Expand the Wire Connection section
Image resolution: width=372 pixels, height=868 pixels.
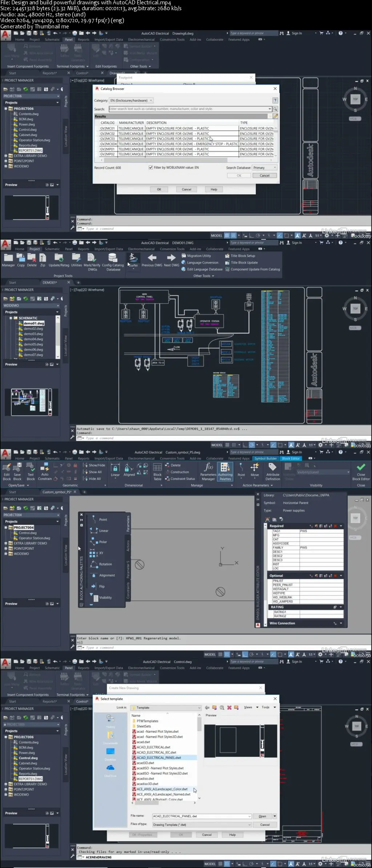point(341,623)
